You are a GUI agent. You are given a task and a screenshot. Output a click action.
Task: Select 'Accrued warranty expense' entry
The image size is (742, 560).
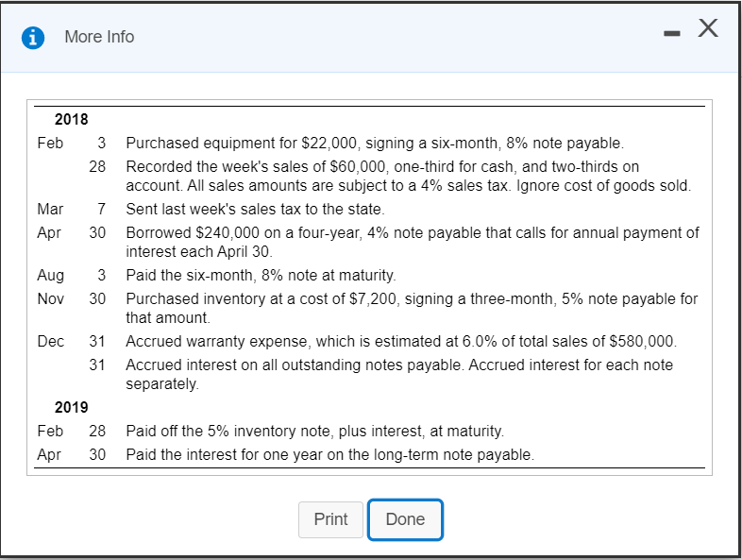coord(401,341)
